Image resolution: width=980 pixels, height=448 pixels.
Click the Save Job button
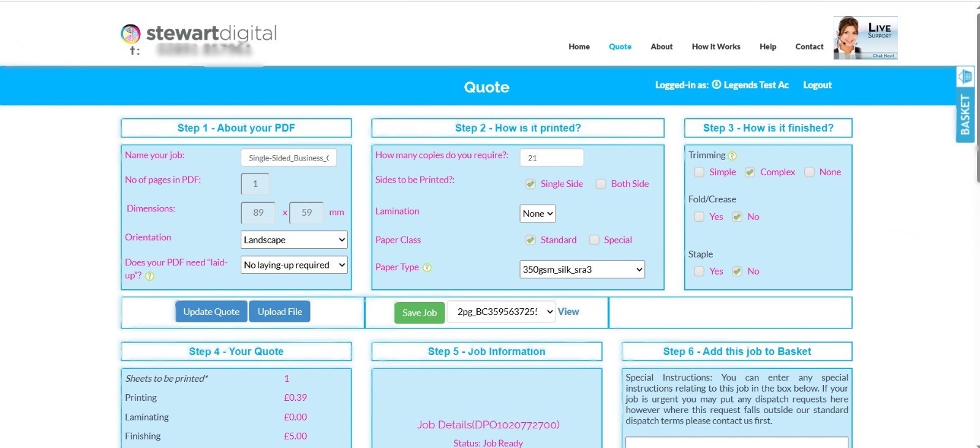click(419, 313)
